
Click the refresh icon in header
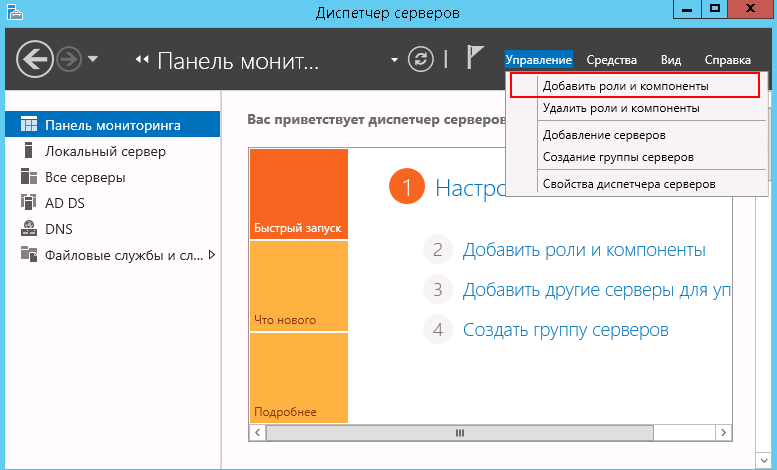421,59
